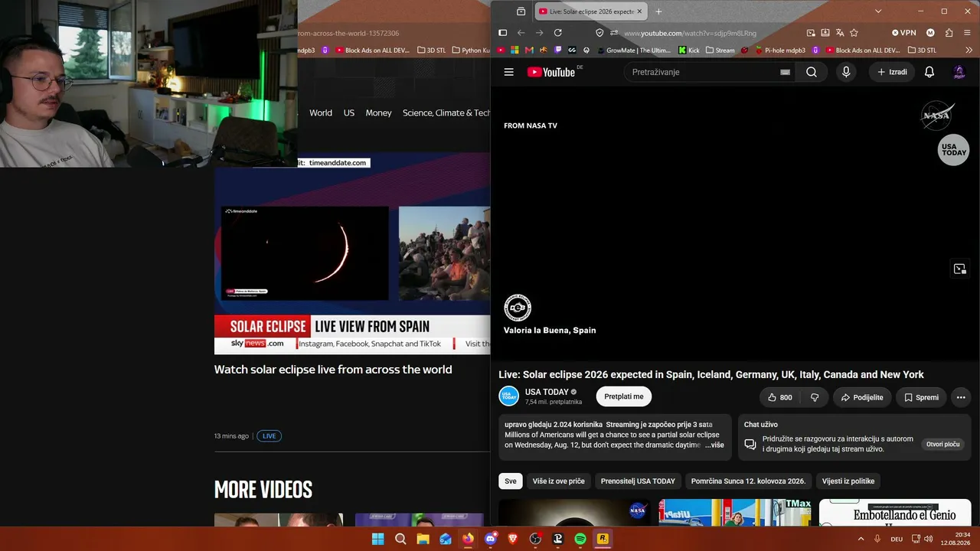Open a new Brave tab
Viewport: 980px width, 551px height.
tap(658, 11)
